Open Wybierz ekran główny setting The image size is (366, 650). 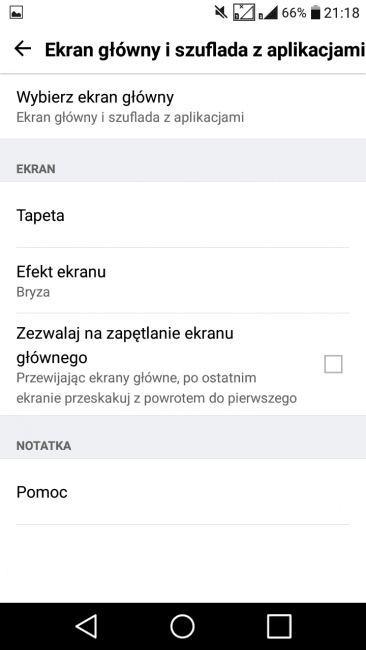[x=183, y=107]
